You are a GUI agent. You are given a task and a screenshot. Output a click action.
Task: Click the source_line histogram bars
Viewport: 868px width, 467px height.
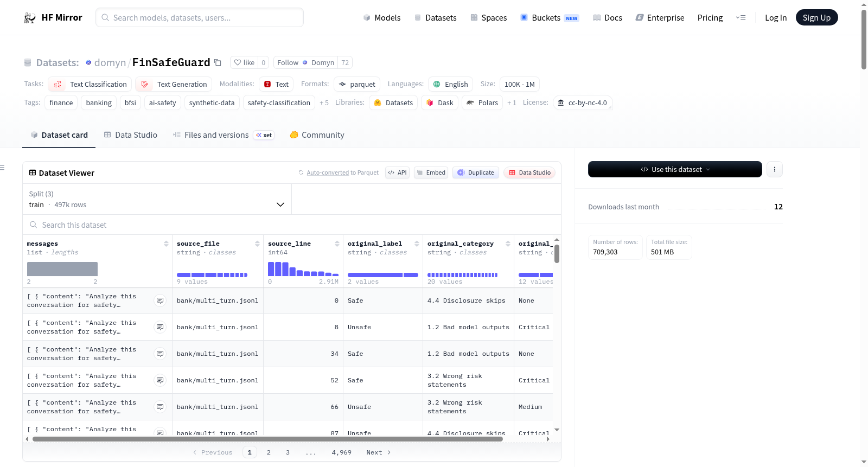[x=303, y=269]
